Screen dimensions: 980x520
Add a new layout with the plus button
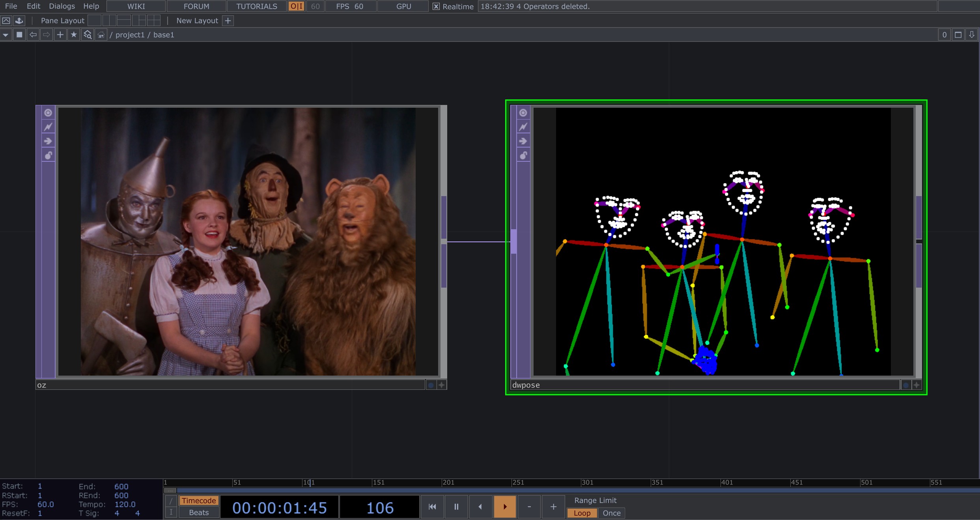click(228, 21)
